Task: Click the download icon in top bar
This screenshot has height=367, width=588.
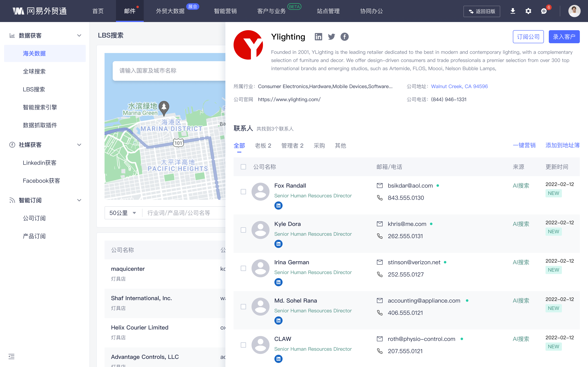Action: click(x=513, y=11)
